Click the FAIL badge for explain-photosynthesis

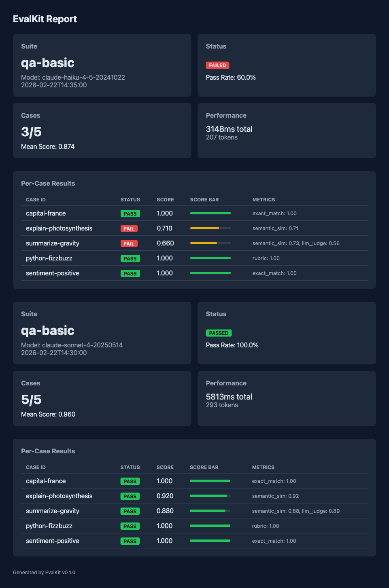click(x=129, y=228)
